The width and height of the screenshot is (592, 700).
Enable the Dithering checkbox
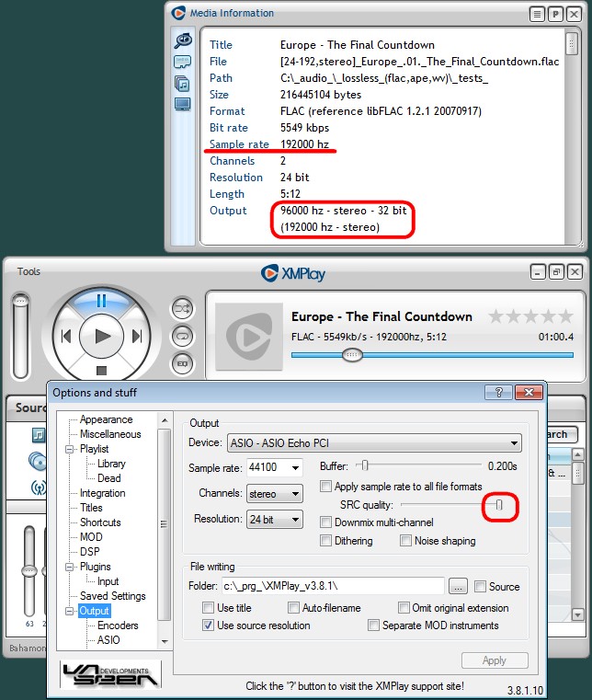tap(326, 541)
